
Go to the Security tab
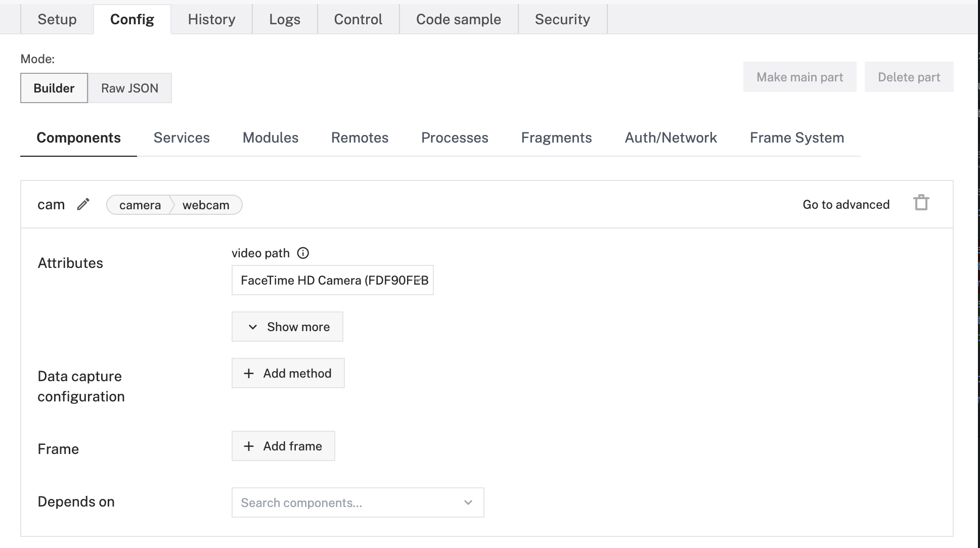[x=562, y=19]
